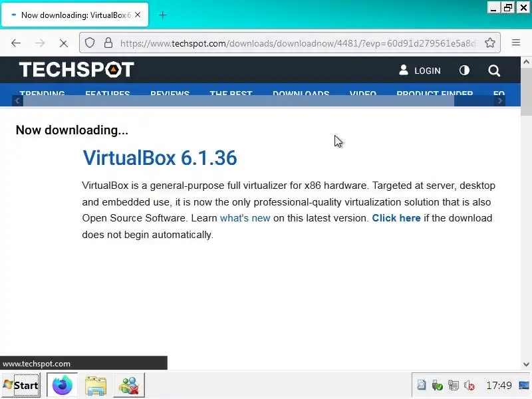Click the user profile icon
This screenshot has width=532, height=399.
404,70
